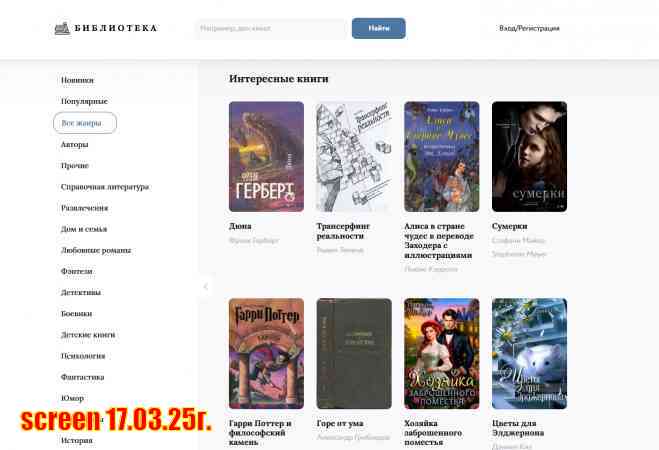
Task: Collapse the sidebar with the arrow
Action: (x=206, y=287)
